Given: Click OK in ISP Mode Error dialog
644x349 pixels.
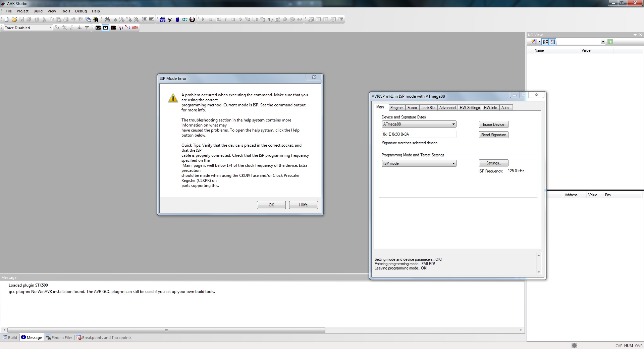Looking at the screenshot, I should tap(271, 205).
